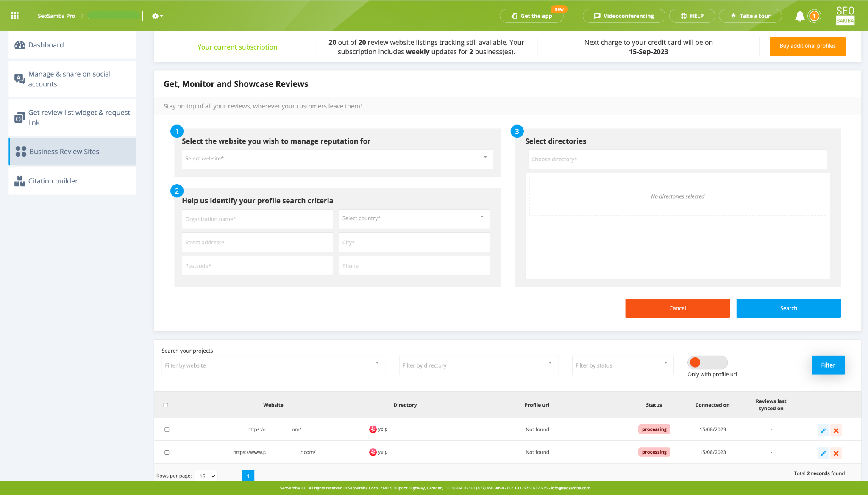Click the Dashboard gauge icon
Image resolution: width=868 pixels, height=495 pixels.
(x=19, y=45)
